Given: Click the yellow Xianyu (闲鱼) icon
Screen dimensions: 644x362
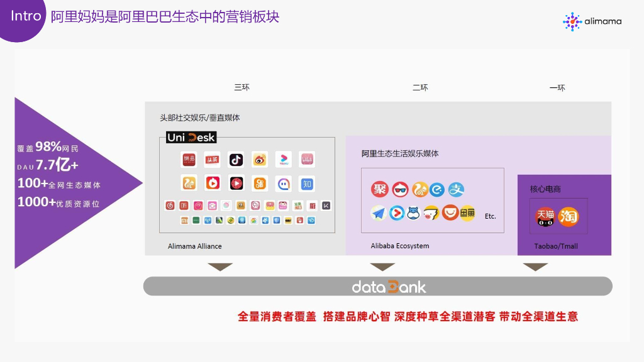Looking at the screenshot, I should 467,213.
